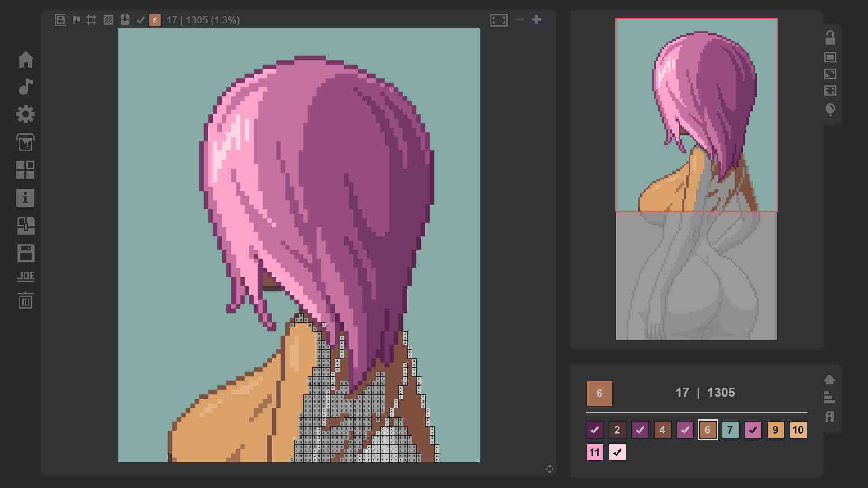The width and height of the screenshot is (868, 488).
Task: Open the info icon panel
Action: 25,198
